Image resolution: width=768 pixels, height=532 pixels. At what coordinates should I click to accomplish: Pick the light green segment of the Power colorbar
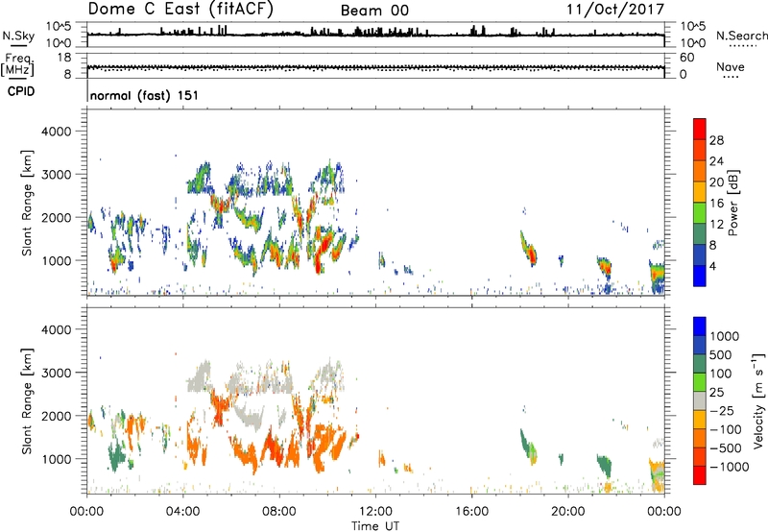pos(700,212)
